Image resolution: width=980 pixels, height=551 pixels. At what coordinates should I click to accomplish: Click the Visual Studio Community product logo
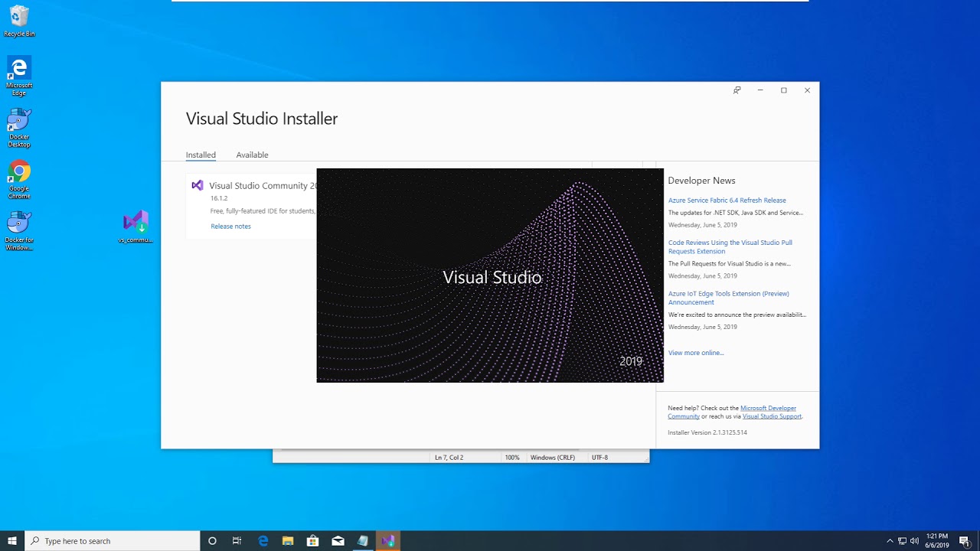click(x=198, y=185)
